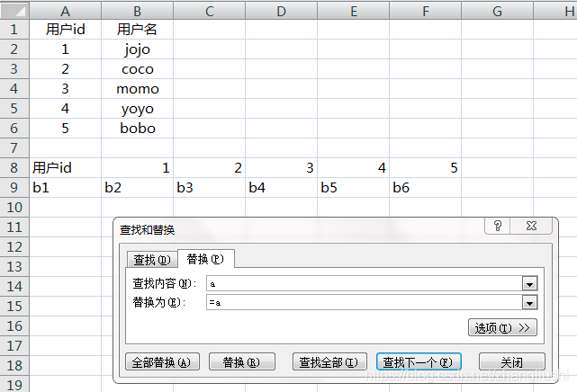Select row 10 header
Screen dimensions: 577x392
point(14,208)
